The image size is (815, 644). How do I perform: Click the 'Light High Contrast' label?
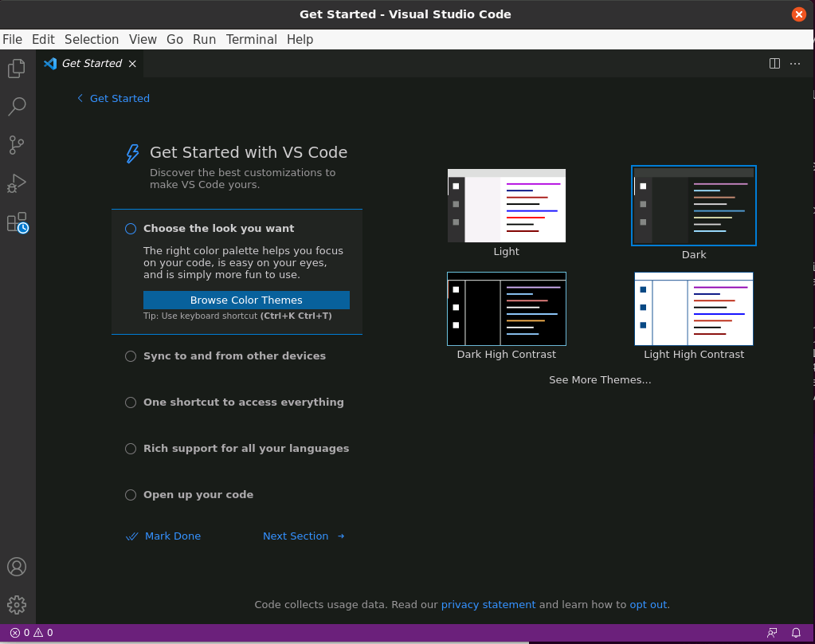pyautogui.click(x=694, y=355)
